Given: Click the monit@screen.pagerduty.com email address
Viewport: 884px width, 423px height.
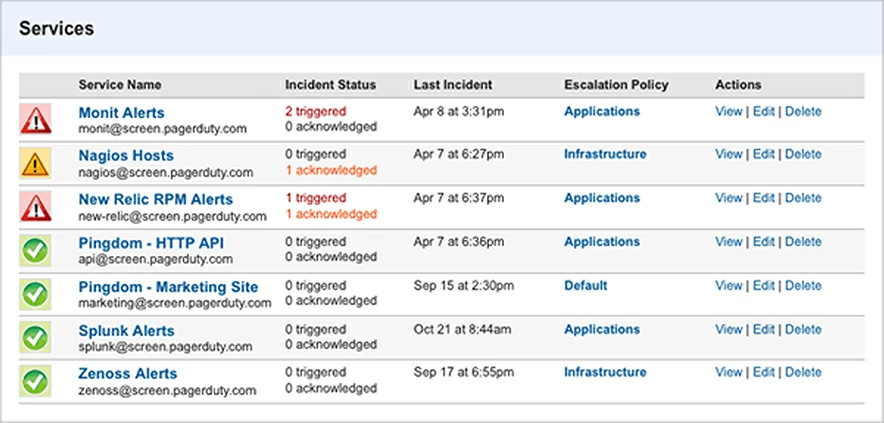Looking at the screenshot, I should pos(162,129).
